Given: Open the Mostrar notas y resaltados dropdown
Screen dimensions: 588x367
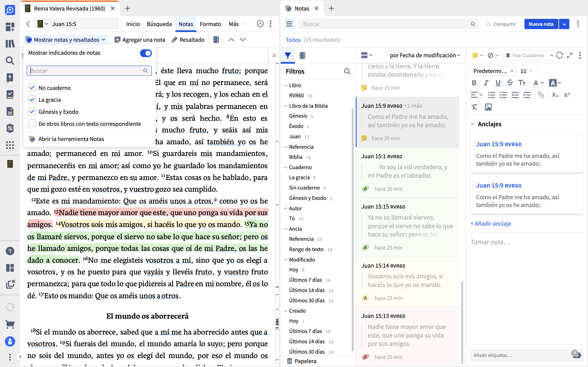Looking at the screenshot, I should pyautogui.click(x=65, y=40).
